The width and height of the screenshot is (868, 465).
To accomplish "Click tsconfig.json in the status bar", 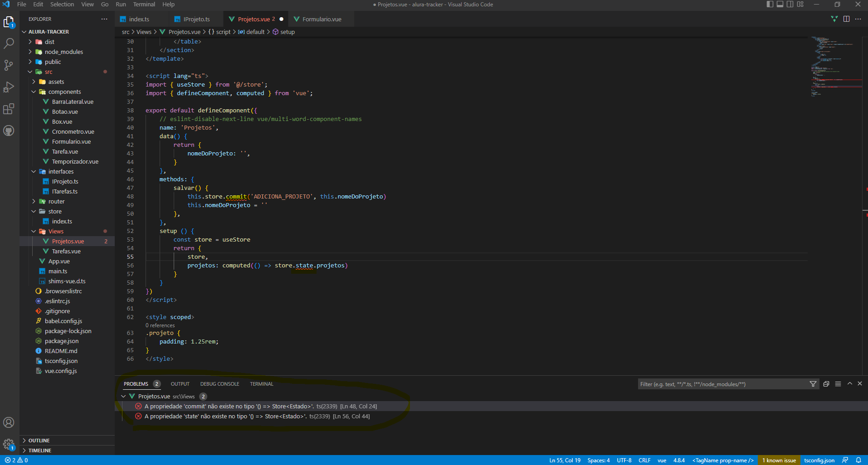I will click(819, 460).
